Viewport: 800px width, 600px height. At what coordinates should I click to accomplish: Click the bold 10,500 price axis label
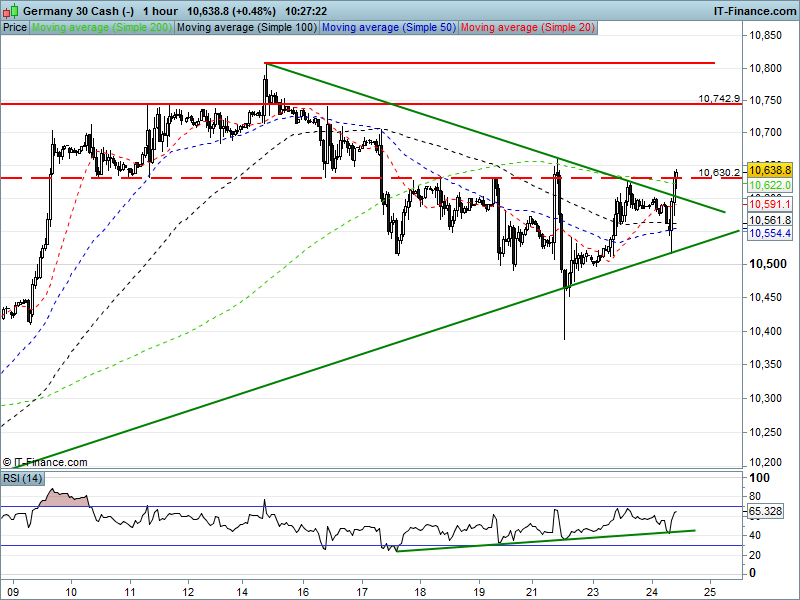768,264
